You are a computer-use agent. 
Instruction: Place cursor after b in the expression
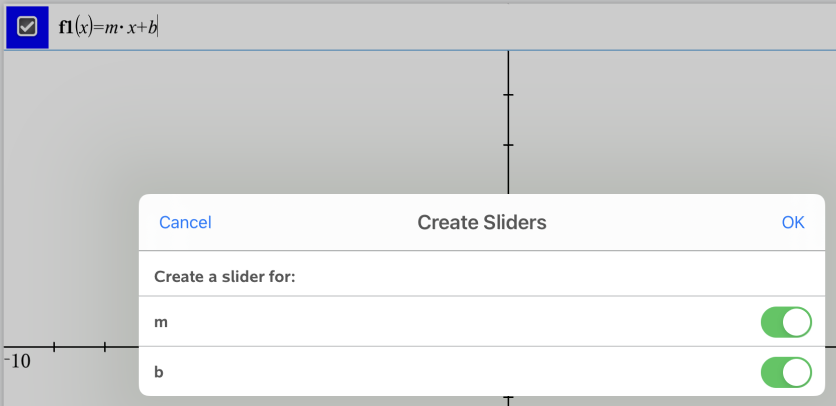pyautogui.click(x=157, y=27)
